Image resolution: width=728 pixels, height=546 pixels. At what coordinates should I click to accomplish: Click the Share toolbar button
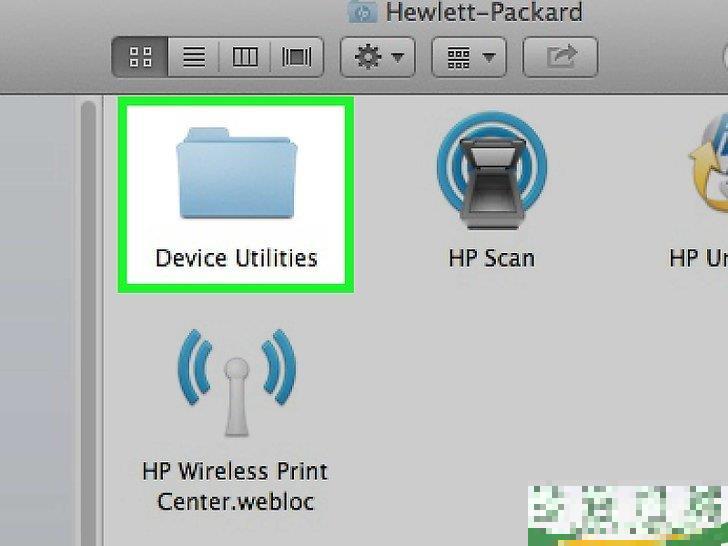click(x=560, y=57)
